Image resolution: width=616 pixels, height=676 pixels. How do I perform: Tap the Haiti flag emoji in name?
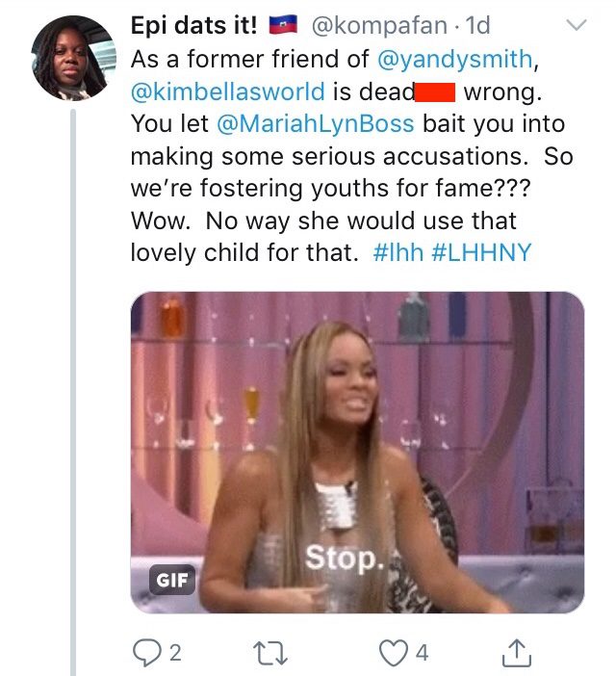[x=283, y=25]
